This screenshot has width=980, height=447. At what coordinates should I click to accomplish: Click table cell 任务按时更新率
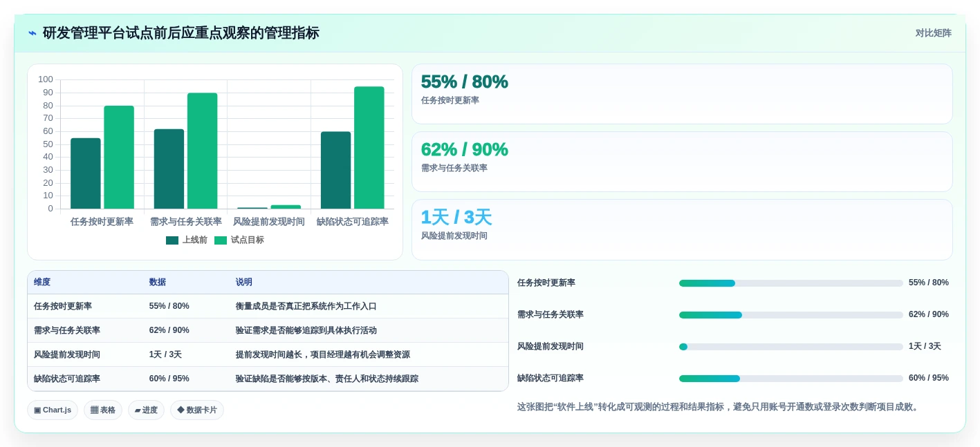click(63, 306)
